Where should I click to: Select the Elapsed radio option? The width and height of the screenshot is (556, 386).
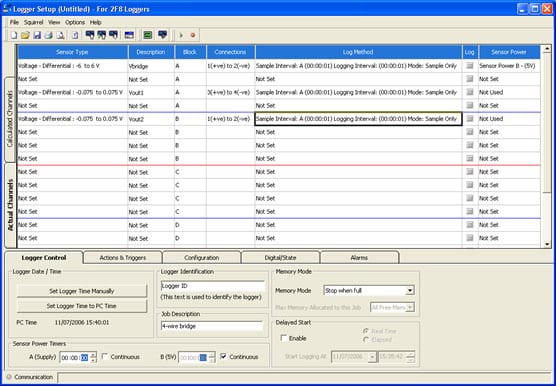tap(366, 340)
